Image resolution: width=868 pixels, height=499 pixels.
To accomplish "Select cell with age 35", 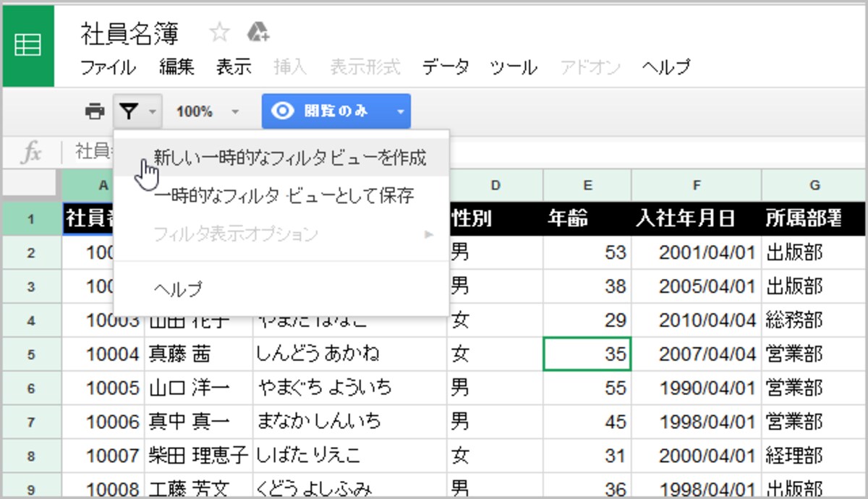I will (x=587, y=354).
